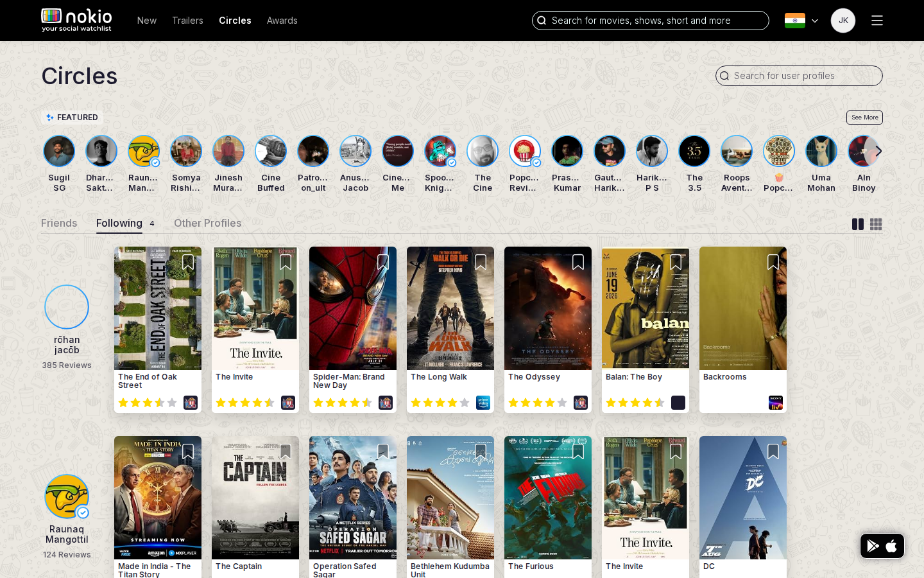Click the See More button
The image size is (924, 578).
(864, 118)
